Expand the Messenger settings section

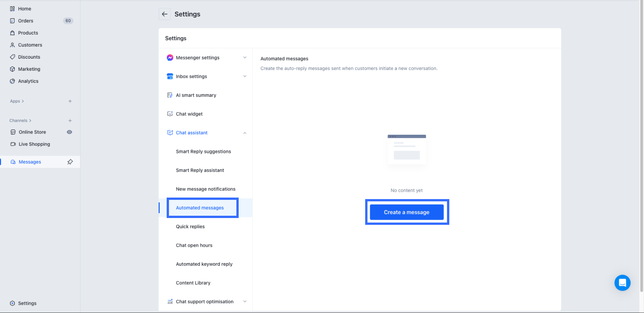(245, 58)
